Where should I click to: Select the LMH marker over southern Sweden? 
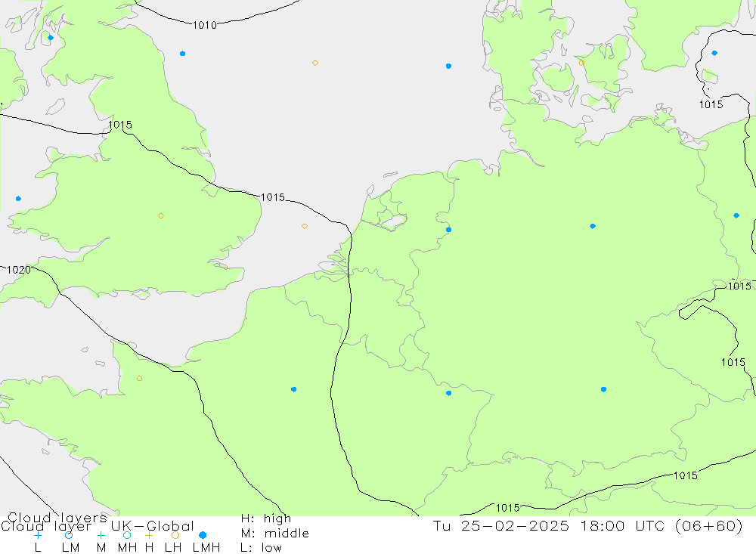tap(714, 54)
